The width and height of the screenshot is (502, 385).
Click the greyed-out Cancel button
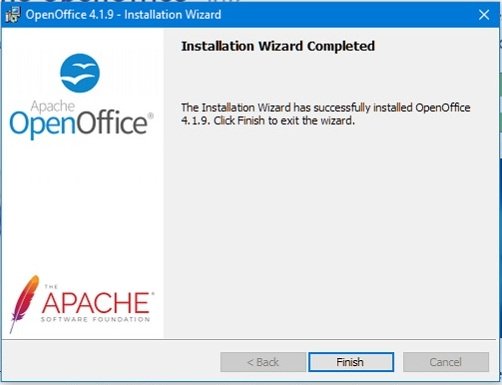point(446,362)
